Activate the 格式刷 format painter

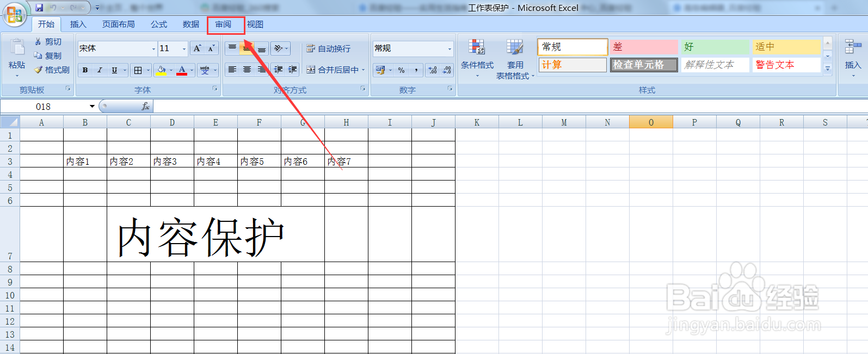(52, 70)
